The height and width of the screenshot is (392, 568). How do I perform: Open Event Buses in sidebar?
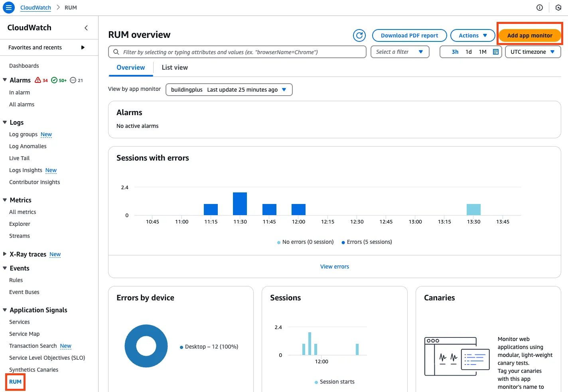point(24,292)
